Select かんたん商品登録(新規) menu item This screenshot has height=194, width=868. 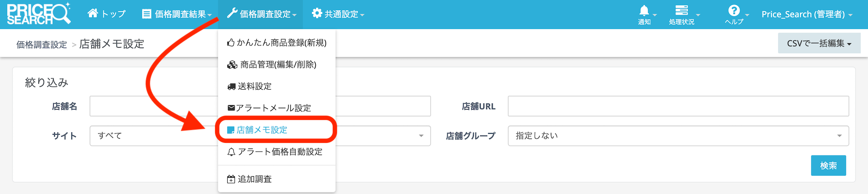(277, 43)
